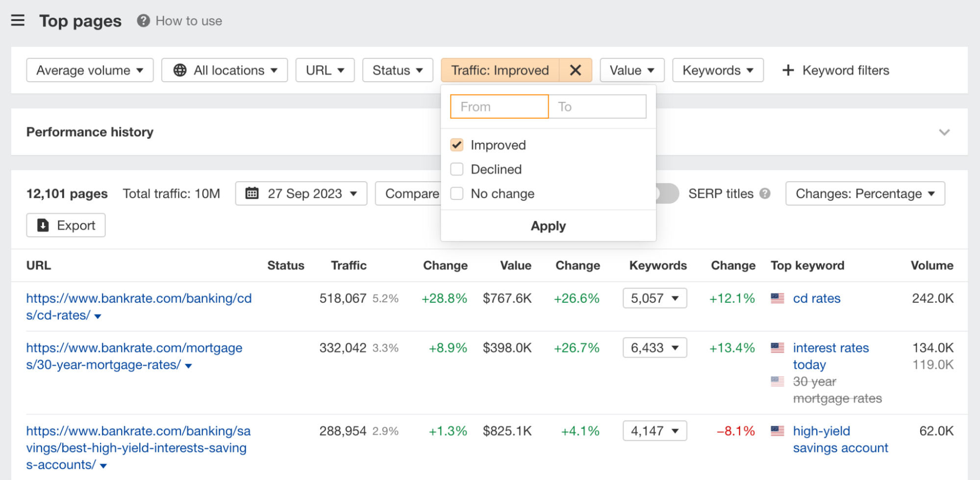Open the Changes: Percentage dropdown
980x480 pixels.
click(865, 193)
